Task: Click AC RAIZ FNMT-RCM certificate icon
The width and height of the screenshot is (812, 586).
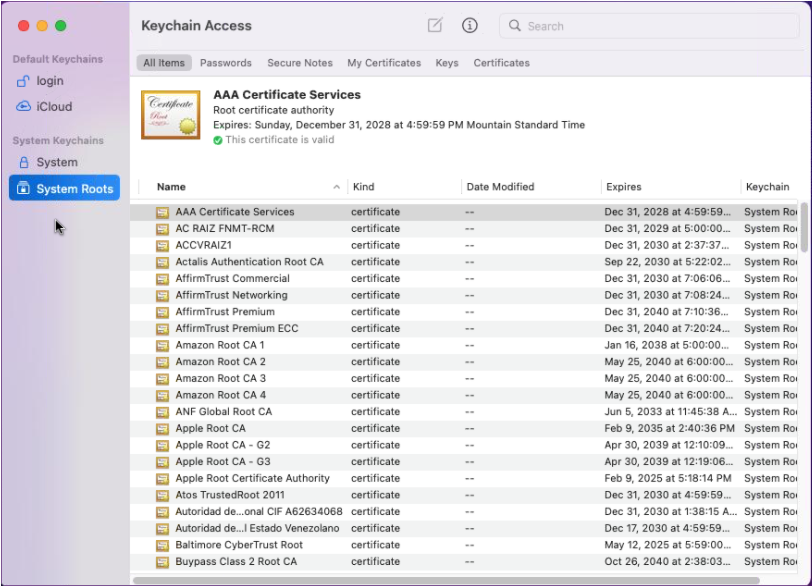Action: 163,229
